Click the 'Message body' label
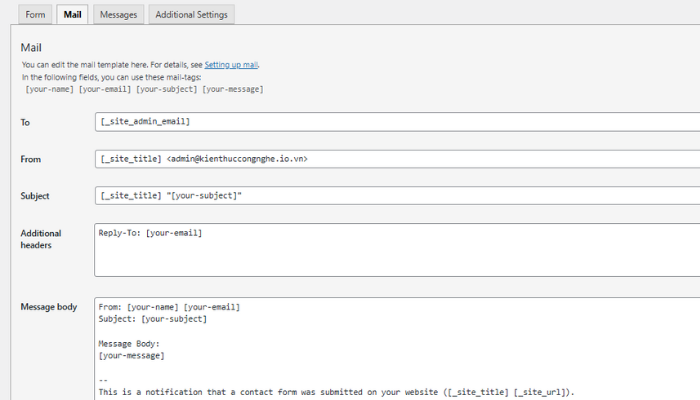 (x=48, y=307)
